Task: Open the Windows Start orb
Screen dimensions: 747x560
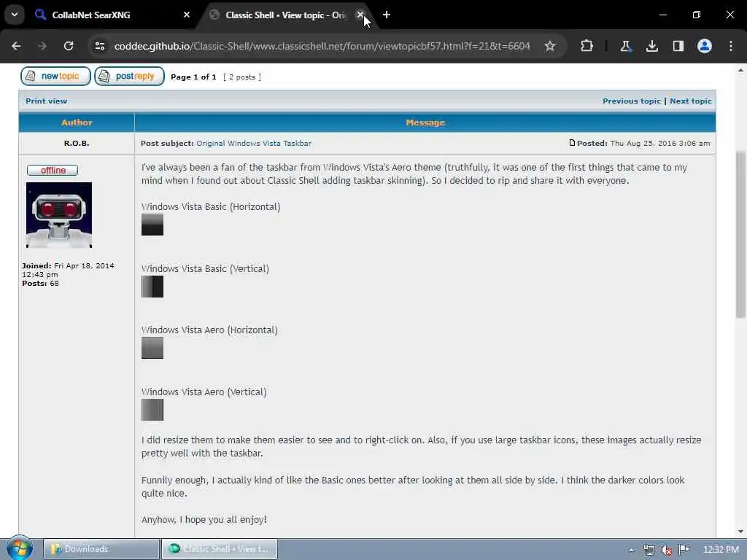Action: tap(20, 548)
